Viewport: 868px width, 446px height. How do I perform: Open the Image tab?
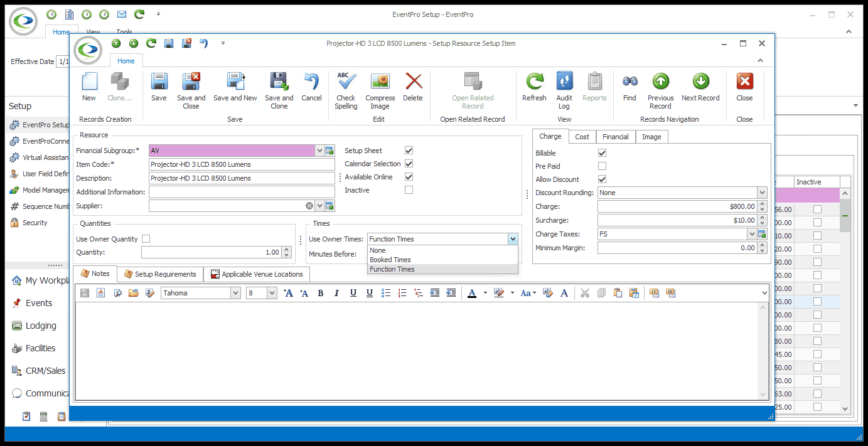[x=651, y=137]
